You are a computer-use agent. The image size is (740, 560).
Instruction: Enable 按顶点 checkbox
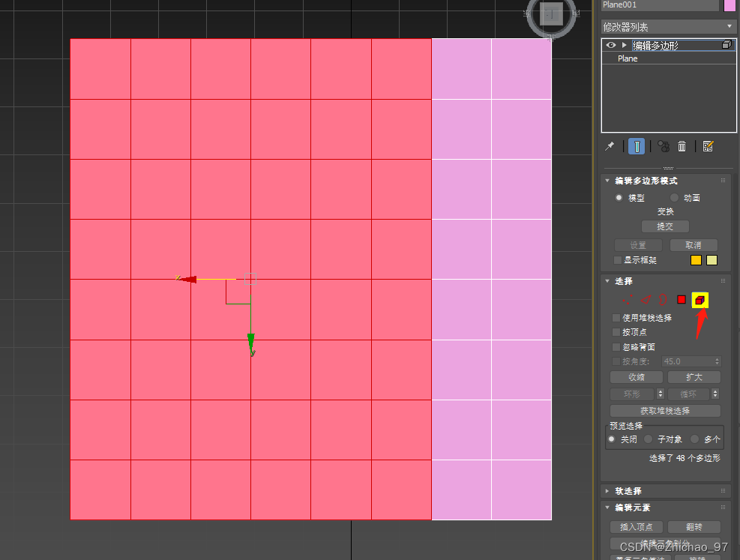point(616,332)
